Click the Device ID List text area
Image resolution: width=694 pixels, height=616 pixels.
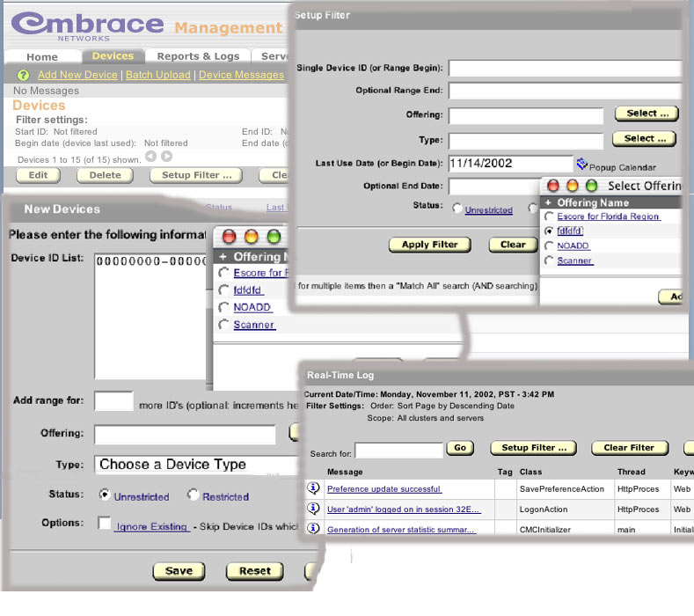click(150, 316)
